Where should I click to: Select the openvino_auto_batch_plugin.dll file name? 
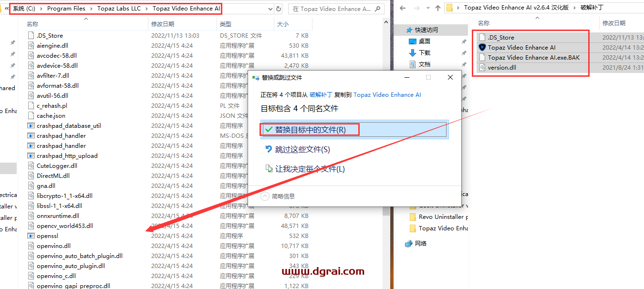[80, 256]
